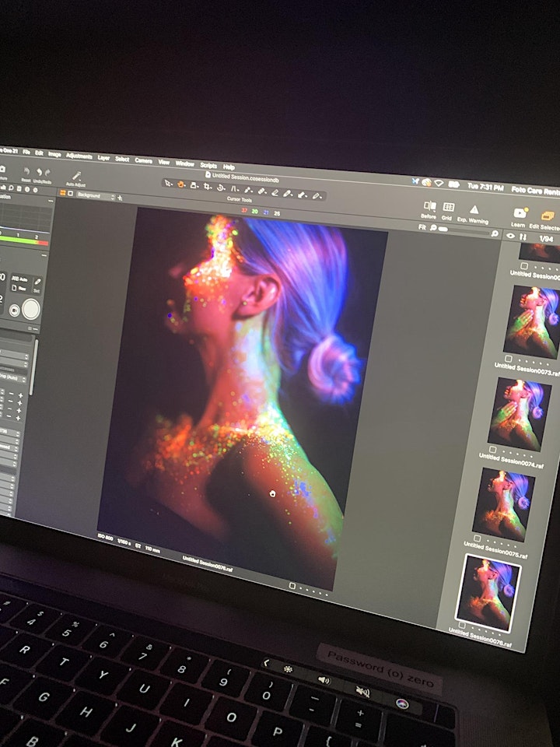Toggle Before/after comparison view

pyautogui.click(x=429, y=205)
